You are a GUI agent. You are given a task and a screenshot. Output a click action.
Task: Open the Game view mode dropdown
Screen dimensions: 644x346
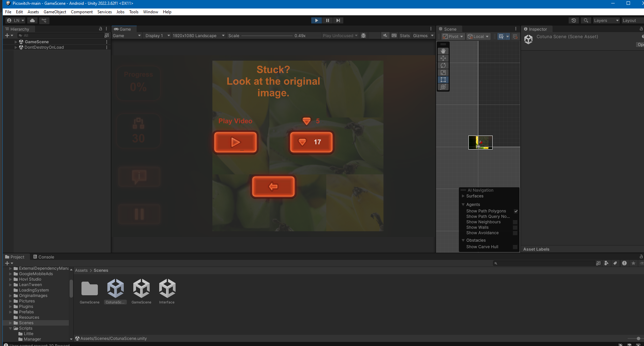point(126,35)
